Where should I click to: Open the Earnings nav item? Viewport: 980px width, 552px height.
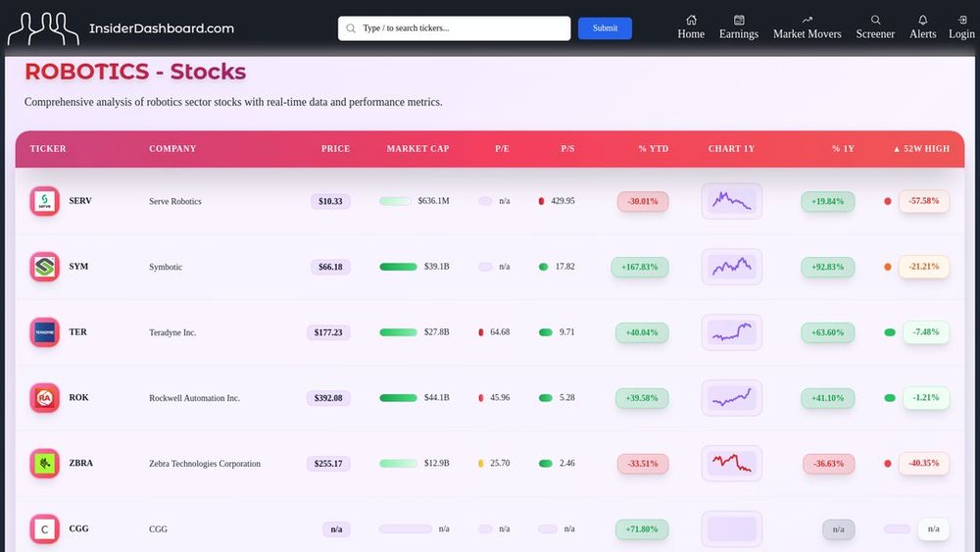click(x=739, y=27)
